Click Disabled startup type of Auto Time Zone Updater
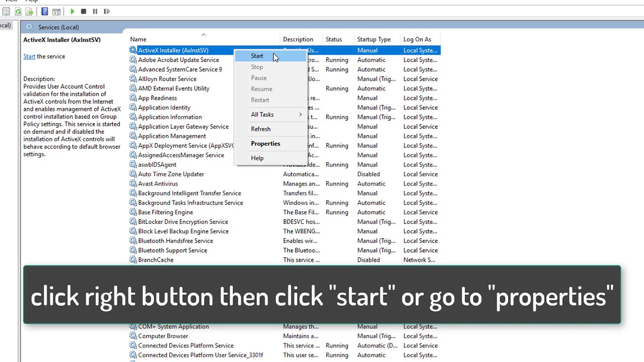 pyautogui.click(x=369, y=174)
